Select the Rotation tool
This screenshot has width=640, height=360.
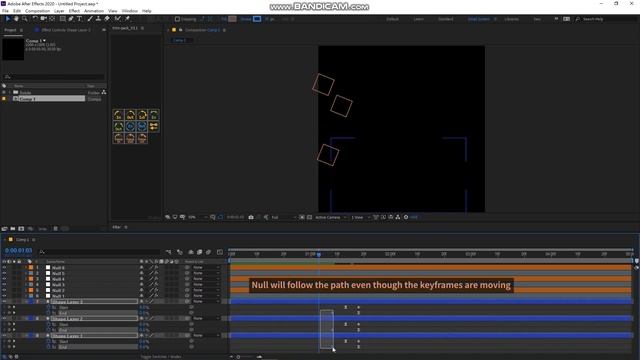(x=35, y=19)
